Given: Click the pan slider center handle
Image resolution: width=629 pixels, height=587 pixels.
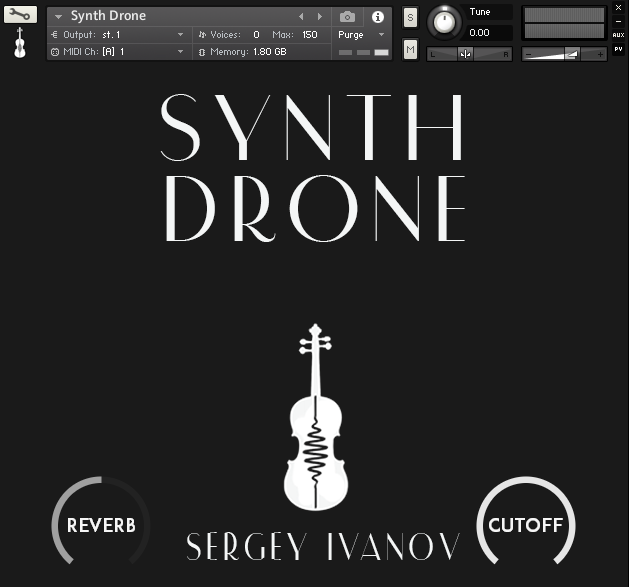Looking at the screenshot, I should 465,54.
